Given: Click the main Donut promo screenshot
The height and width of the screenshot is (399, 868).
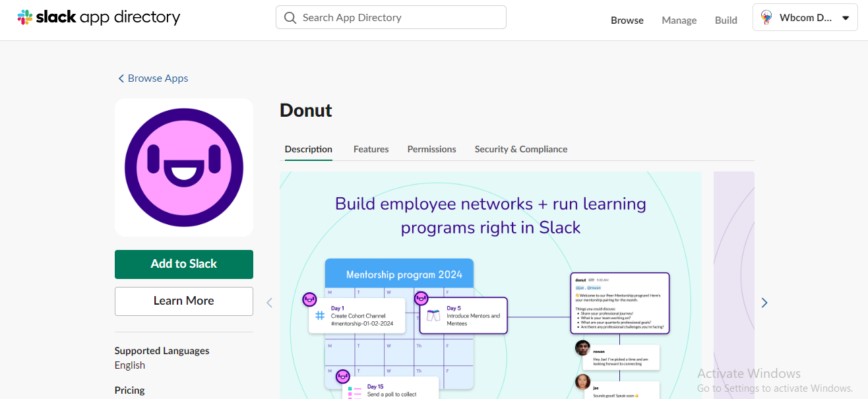Looking at the screenshot, I should [x=491, y=285].
